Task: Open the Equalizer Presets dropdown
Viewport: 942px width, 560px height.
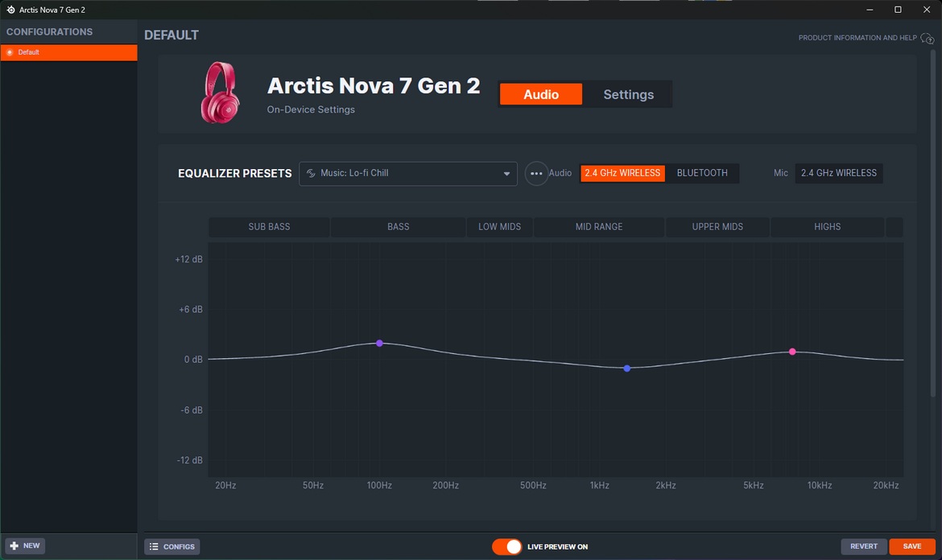Action: 407,174
